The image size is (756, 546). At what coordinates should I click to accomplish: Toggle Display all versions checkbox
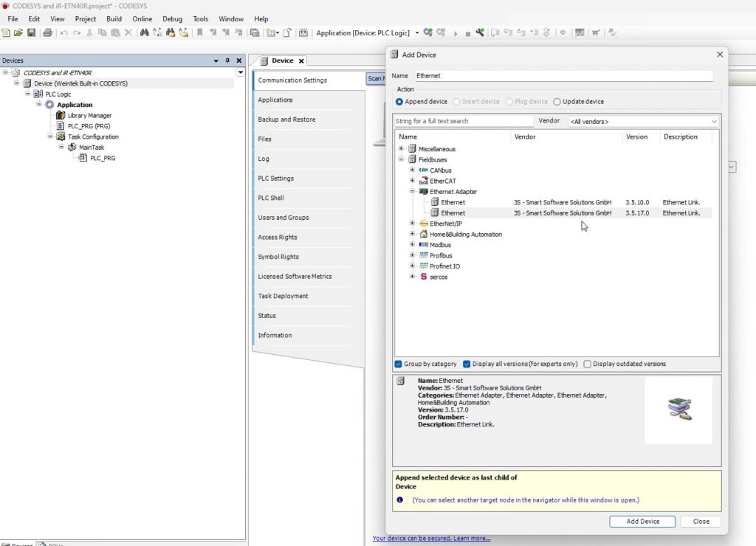coord(467,364)
